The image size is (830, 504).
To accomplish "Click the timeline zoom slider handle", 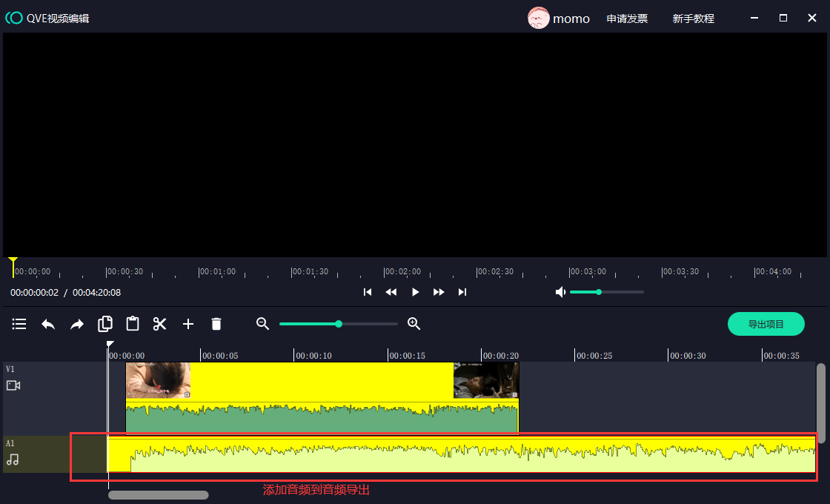I will pyautogui.click(x=339, y=324).
